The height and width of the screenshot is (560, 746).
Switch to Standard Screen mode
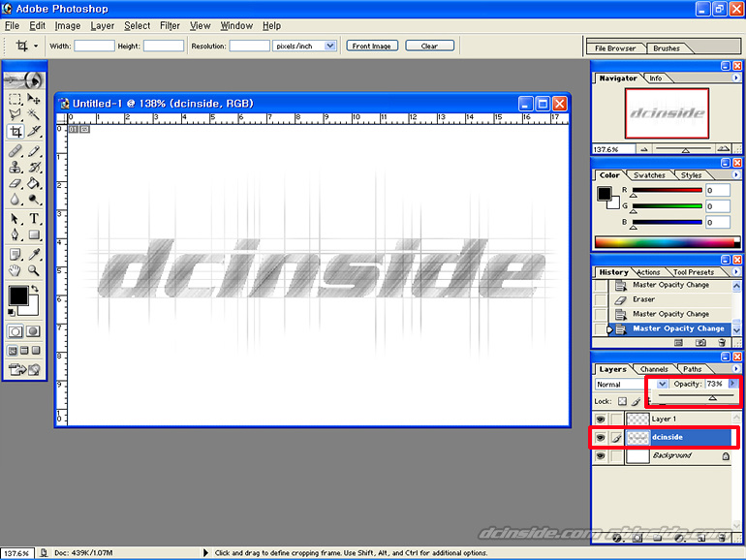coord(13,351)
